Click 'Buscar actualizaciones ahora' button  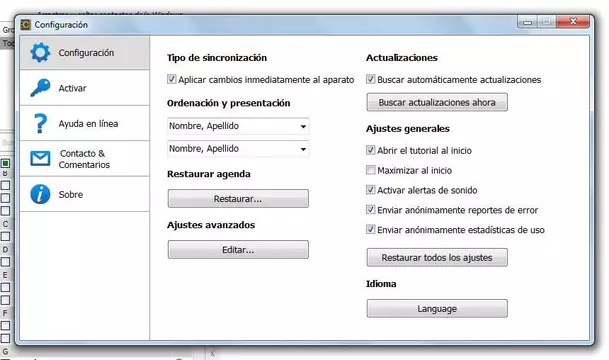437,102
